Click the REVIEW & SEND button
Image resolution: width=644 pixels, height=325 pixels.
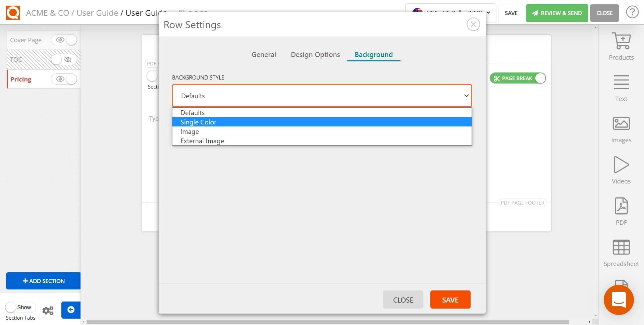click(557, 13)
